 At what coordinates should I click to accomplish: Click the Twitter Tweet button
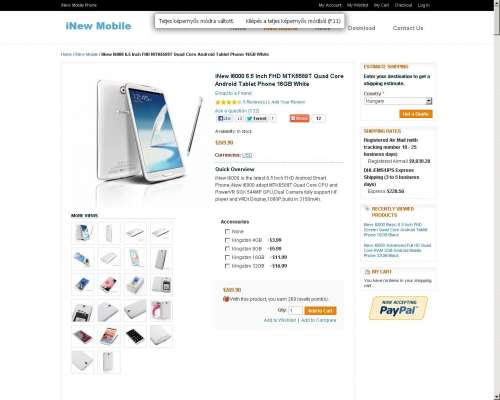click(256, 118)
